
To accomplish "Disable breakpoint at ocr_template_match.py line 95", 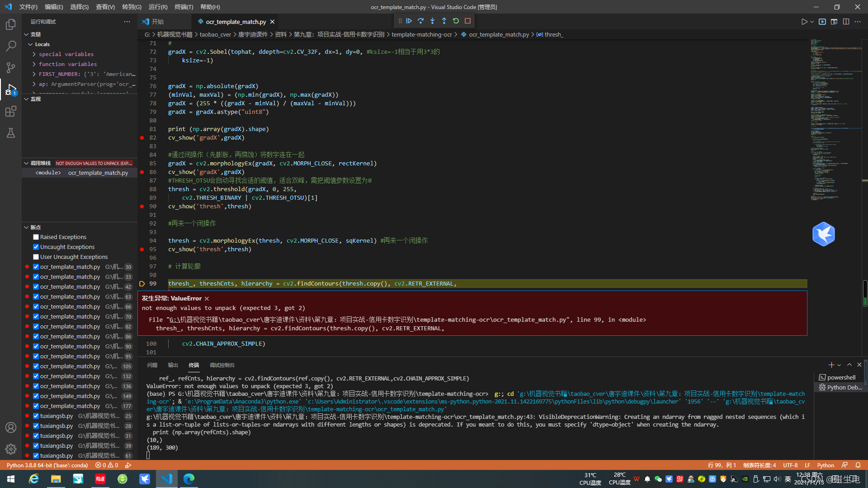I will (36, 357).
